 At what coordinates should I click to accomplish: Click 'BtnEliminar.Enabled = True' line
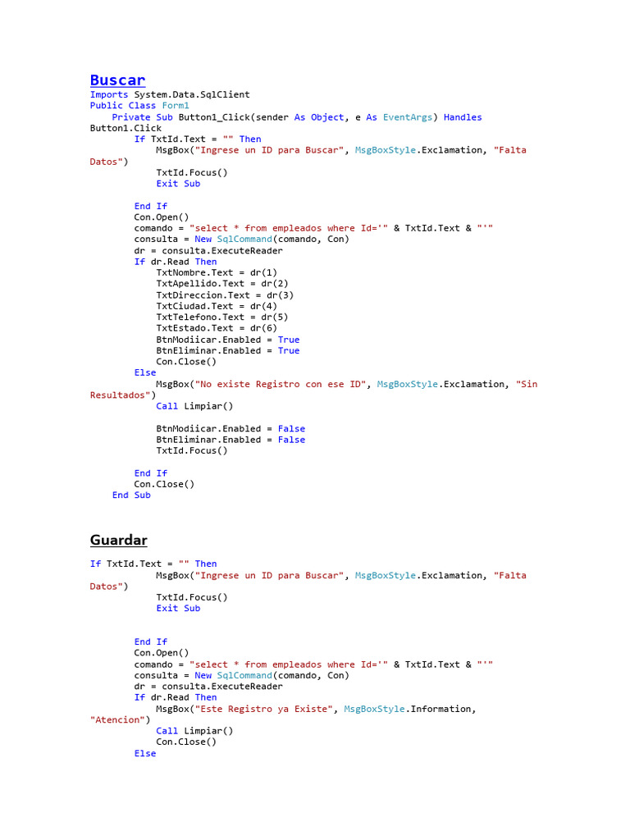[x=228, y=350]
